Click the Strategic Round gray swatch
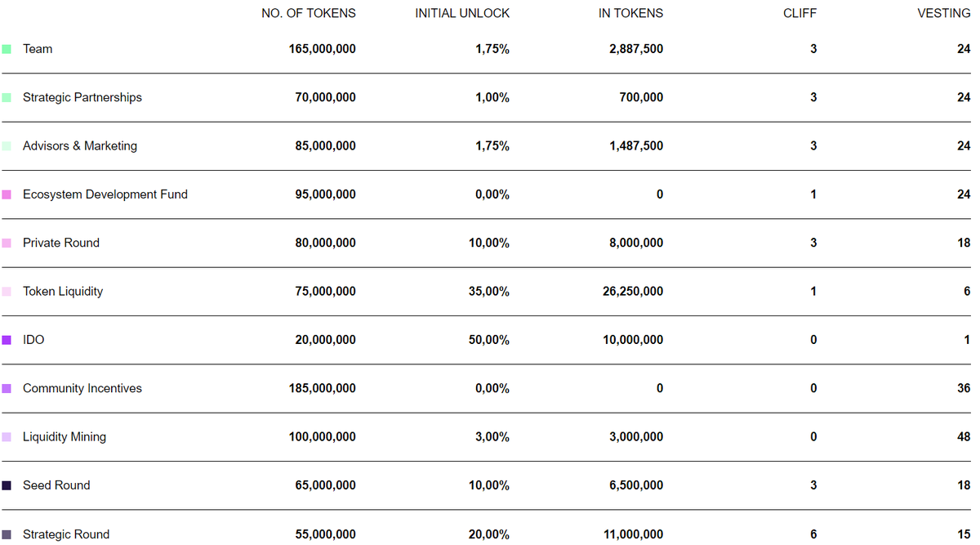The width and height of the screenshot is (980, 545). [7, 534]
